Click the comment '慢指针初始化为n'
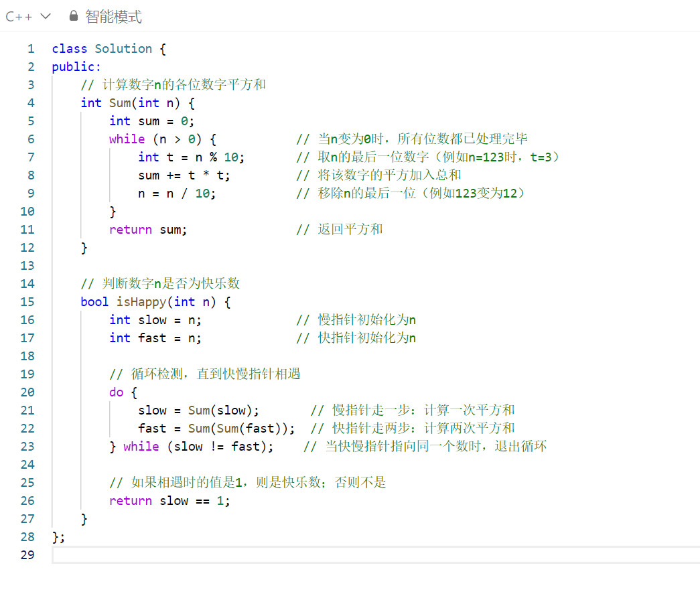Viewport: 700px width, 598px height. (367, 320)
